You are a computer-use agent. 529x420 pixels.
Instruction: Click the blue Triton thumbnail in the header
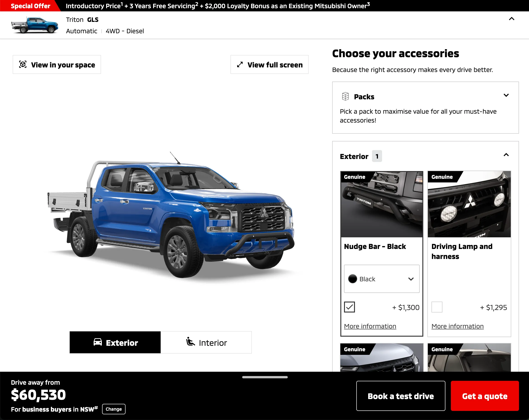[35, 25]
